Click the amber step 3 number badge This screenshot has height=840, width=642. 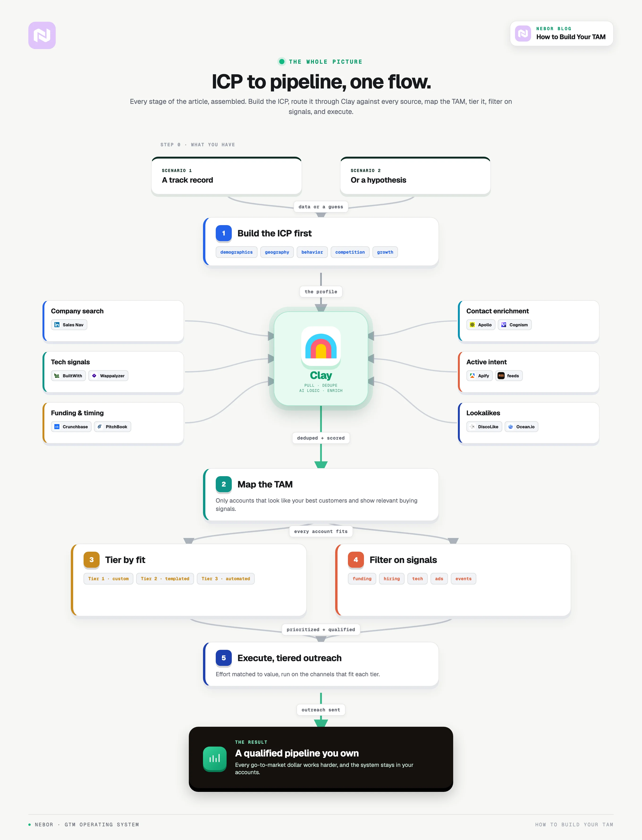(x=91, y=560)
